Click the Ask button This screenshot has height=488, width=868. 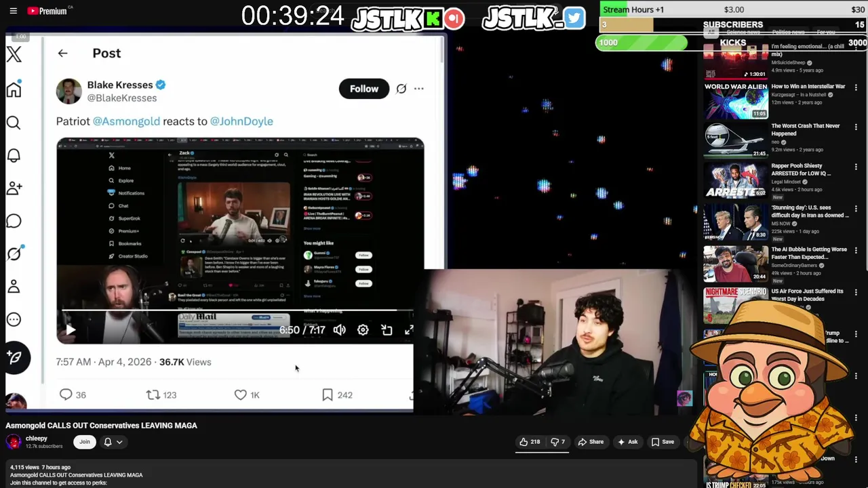(x=627, y=442)
